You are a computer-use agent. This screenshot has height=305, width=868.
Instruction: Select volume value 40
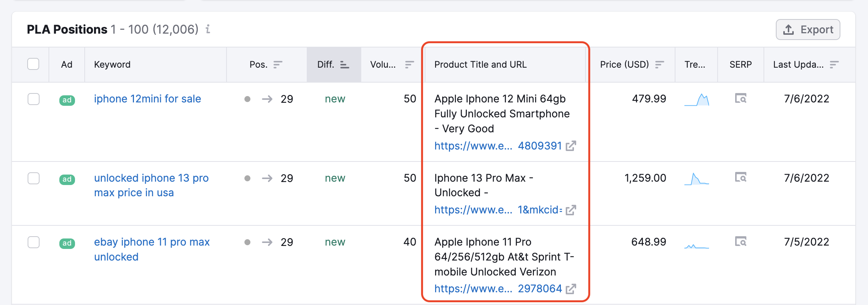(x=410, y=242)
